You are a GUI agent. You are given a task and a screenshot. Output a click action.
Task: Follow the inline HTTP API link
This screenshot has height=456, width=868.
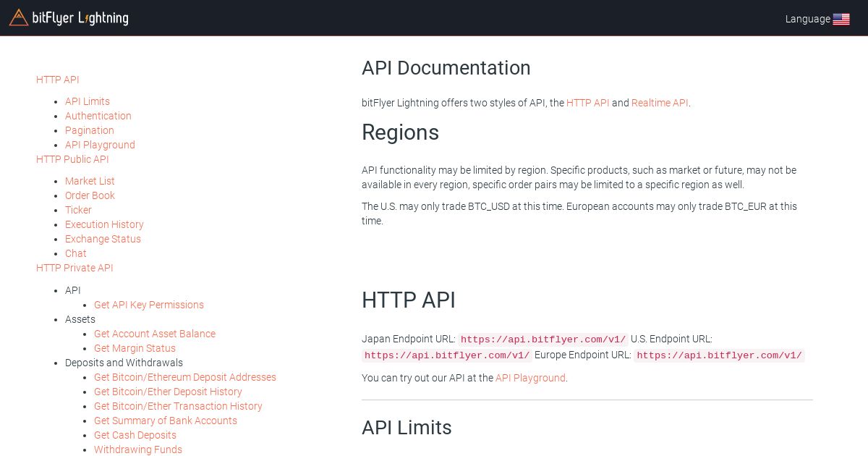[x=588, y=103]
